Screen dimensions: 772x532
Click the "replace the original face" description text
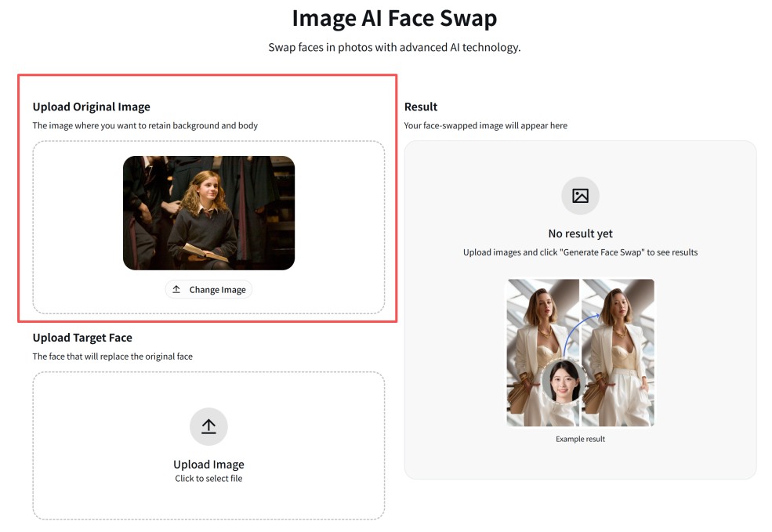coord(112,356)
